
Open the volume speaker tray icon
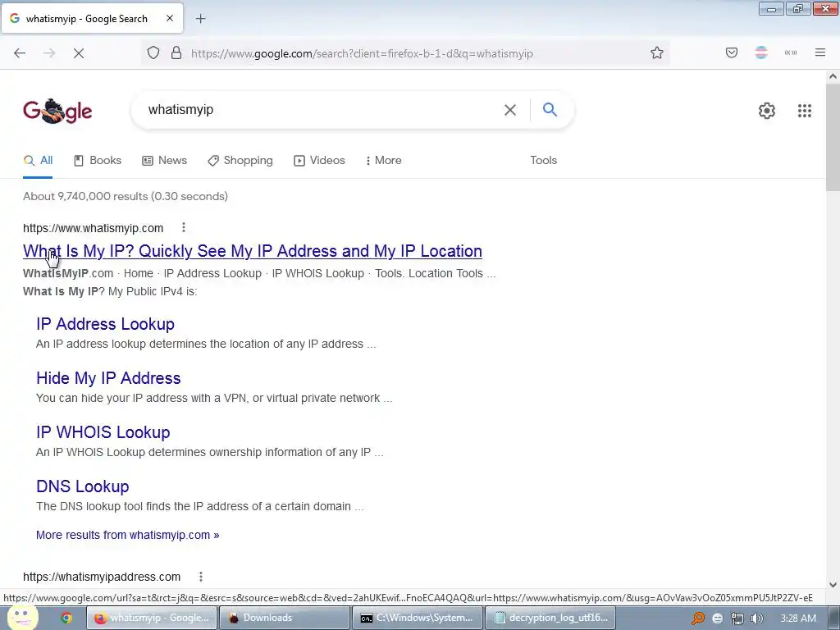tap(756, 619)
